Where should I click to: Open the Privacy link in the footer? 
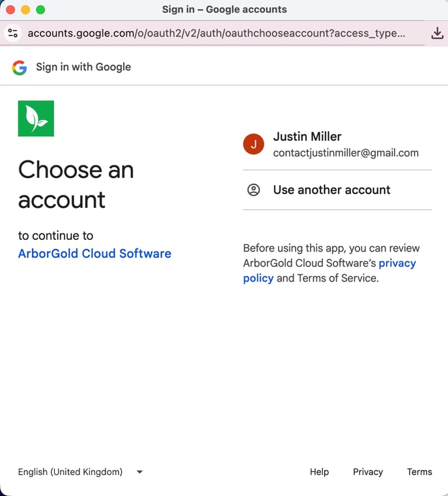(x=368, y=472)
